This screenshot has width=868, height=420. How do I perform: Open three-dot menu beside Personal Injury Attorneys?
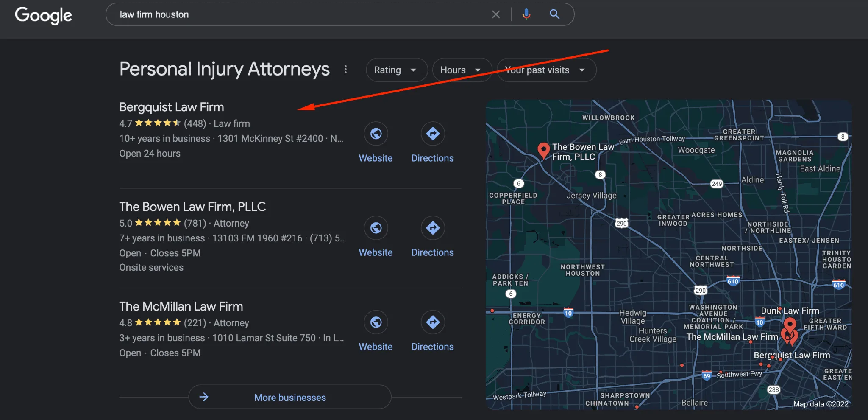point(346,69)
